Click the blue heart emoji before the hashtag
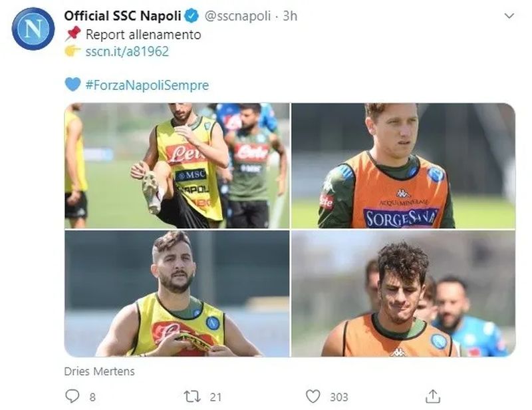This screenshot has width=532, height=410. click(72, 85)
